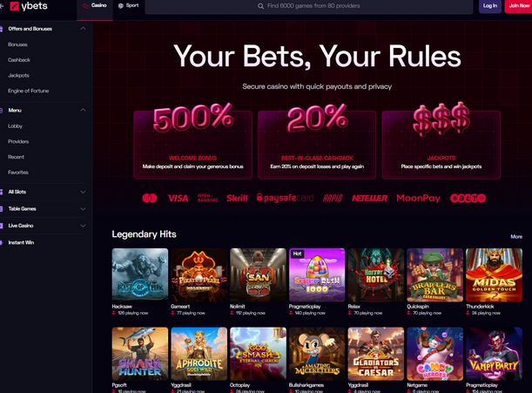This screenshot has height=393, width=532.
Task: Click the VISA payment logo
Action: click(178, 199)
